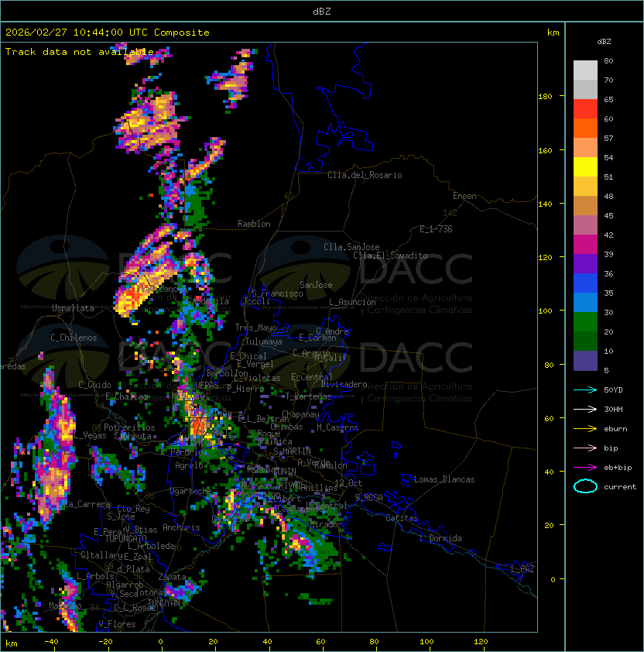Click the Potrerillos map label
Viewport: 644px width, 652px height.
(129, 427)
